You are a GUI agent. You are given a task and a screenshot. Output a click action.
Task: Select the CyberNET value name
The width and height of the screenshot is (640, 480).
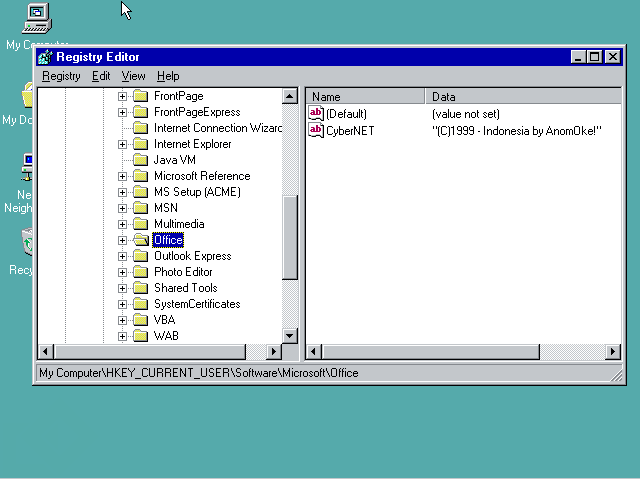350,131
